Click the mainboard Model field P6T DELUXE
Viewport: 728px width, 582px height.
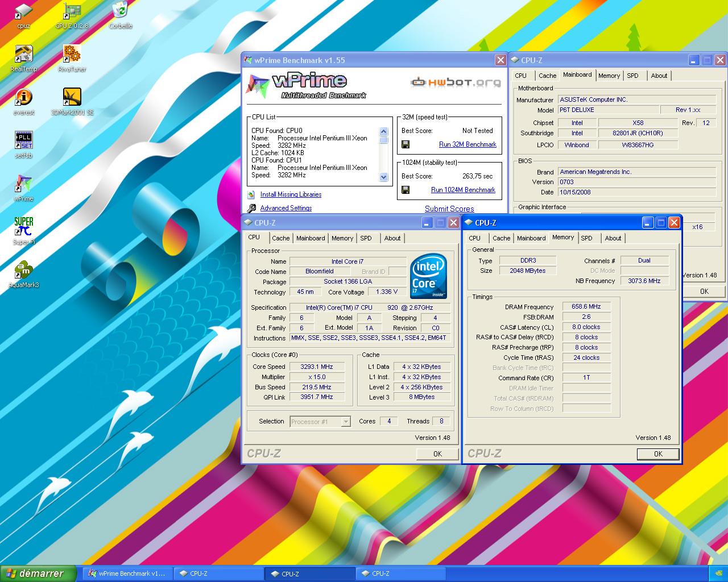[608, 110]
